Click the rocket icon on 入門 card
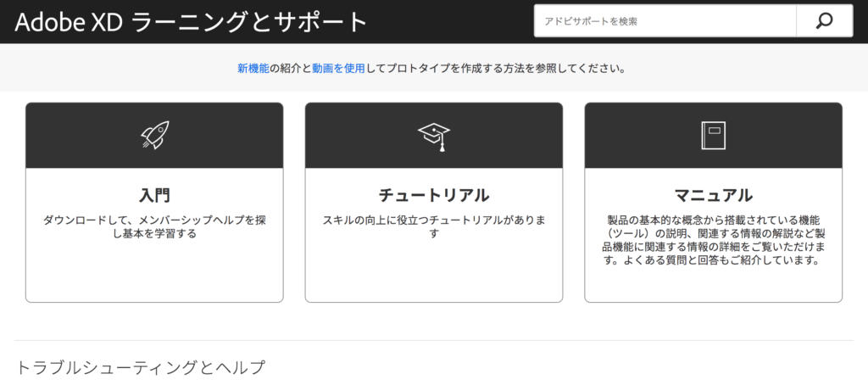The height and width of the screenshot is (385, 868). pyautogui.click(x=155, y=135)
